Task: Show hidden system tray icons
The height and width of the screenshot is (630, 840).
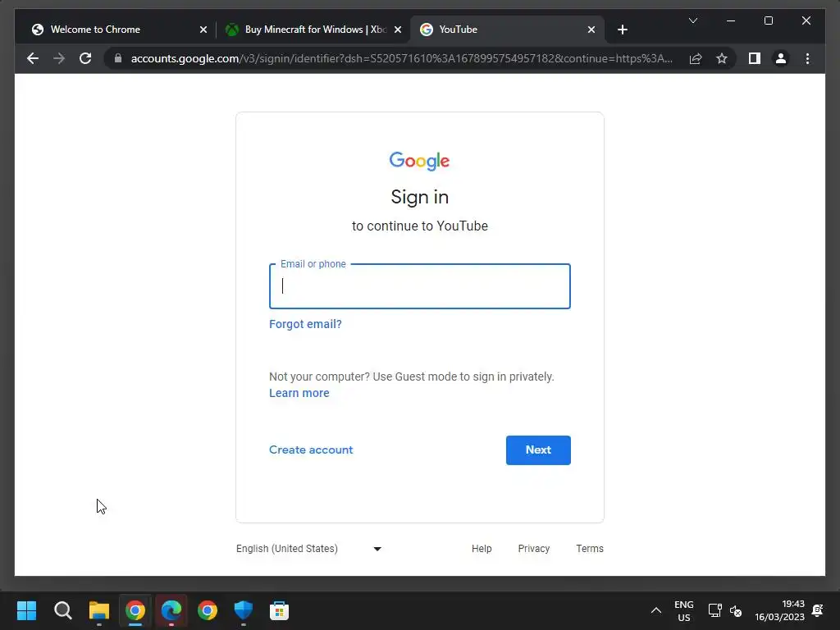Action: [x=655, y=610]
